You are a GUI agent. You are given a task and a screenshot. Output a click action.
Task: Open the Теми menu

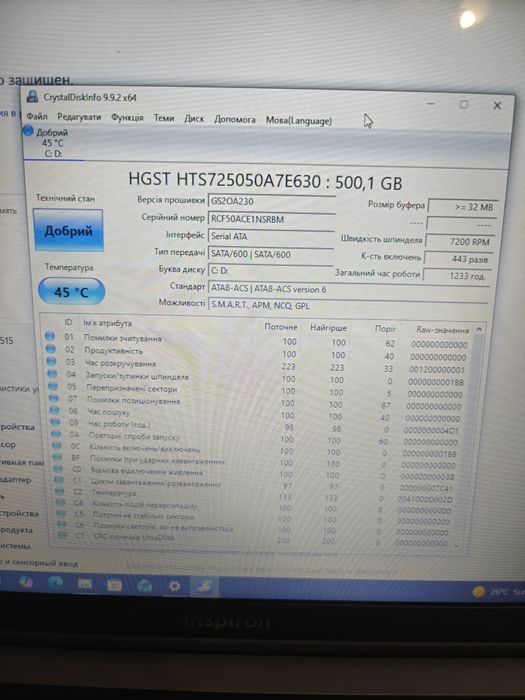(164, 118)
